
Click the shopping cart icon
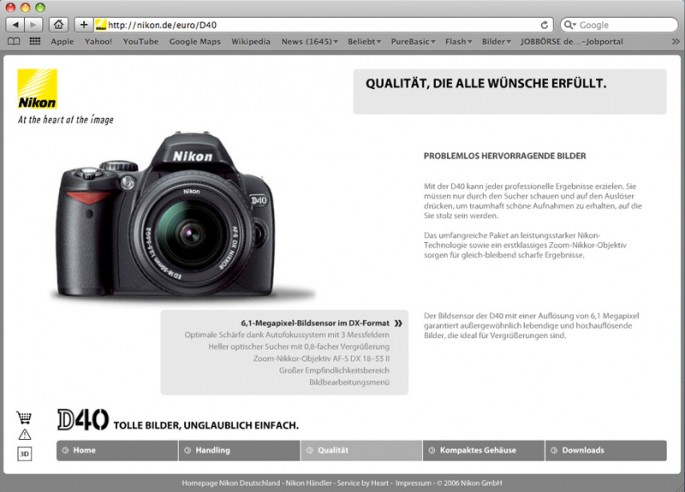click(24, 417)
